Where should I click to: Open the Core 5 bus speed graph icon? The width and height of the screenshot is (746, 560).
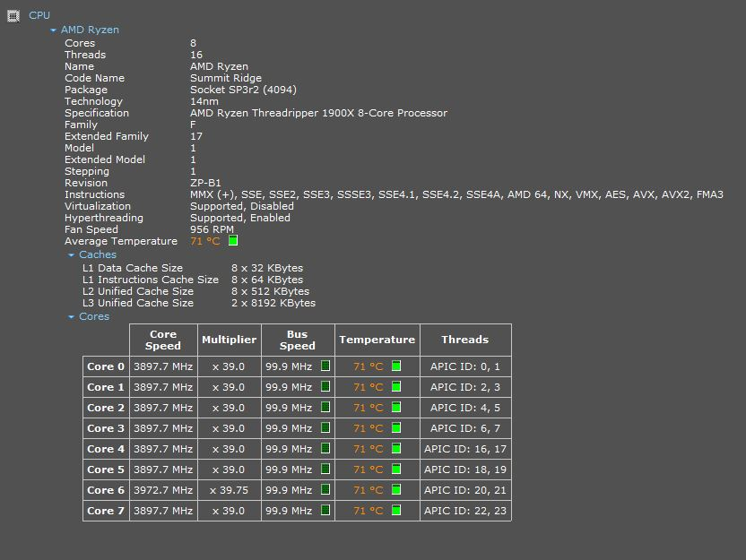[325, 469]
